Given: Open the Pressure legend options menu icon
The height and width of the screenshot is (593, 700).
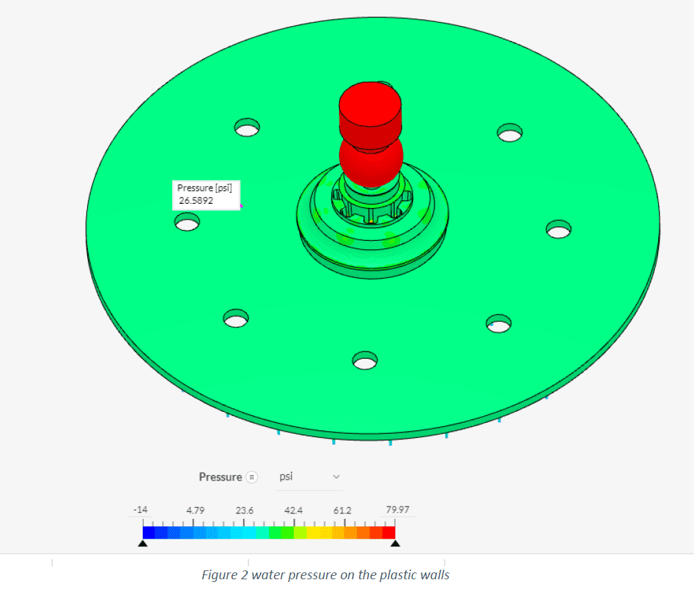Looking at the screenshot, I should tap(252, 477).
